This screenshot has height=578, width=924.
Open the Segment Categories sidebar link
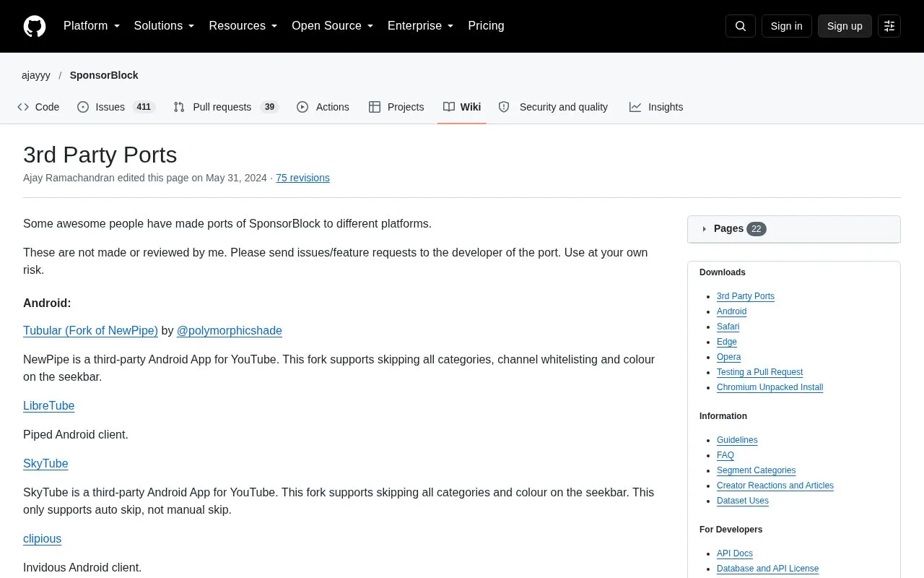click(756, 470)
